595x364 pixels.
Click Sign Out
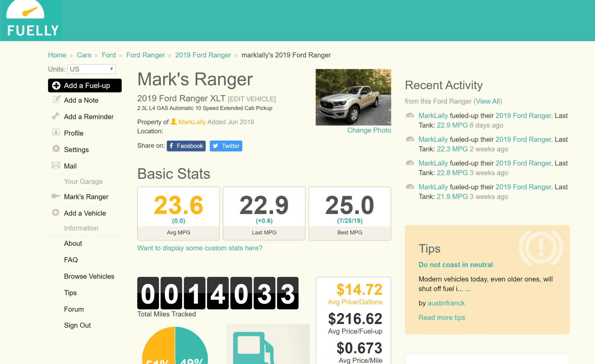pos(77,325)
